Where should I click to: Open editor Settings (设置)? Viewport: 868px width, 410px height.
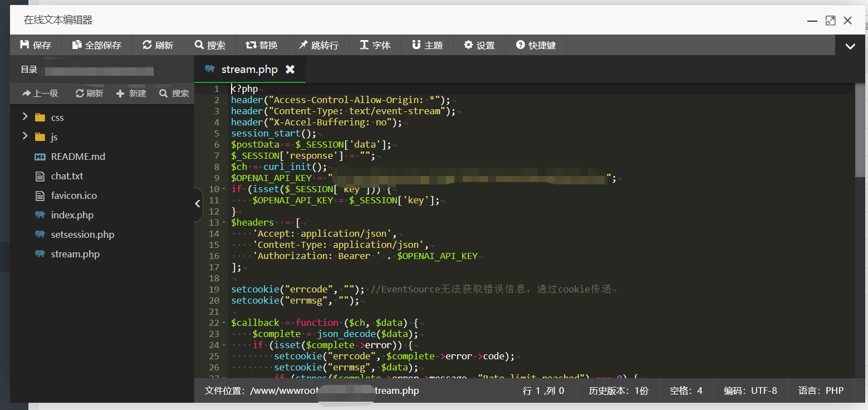(x=479, y=45)
